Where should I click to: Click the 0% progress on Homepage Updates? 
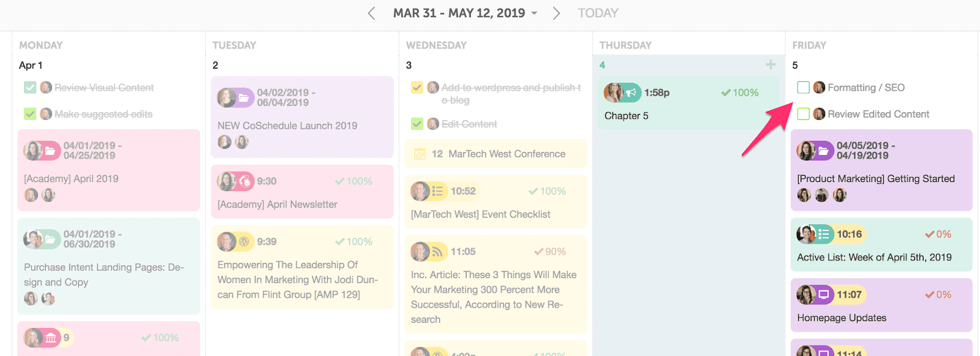point(938,295)
